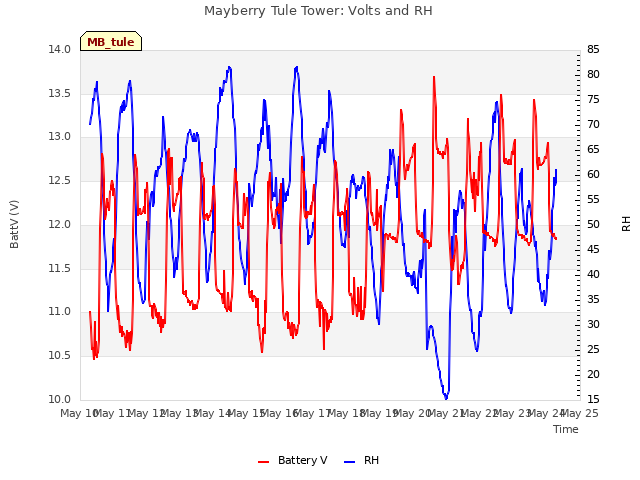Click the 65 right axis tick
The width and height of the screenshot is (640, 480).
point(593,149)
